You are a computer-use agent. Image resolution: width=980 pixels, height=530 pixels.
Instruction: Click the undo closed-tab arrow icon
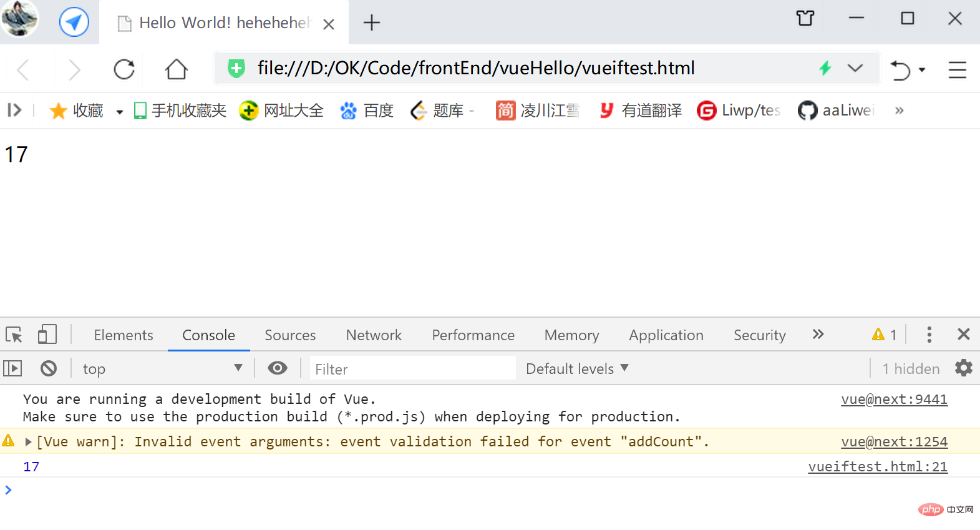[900, 70]
